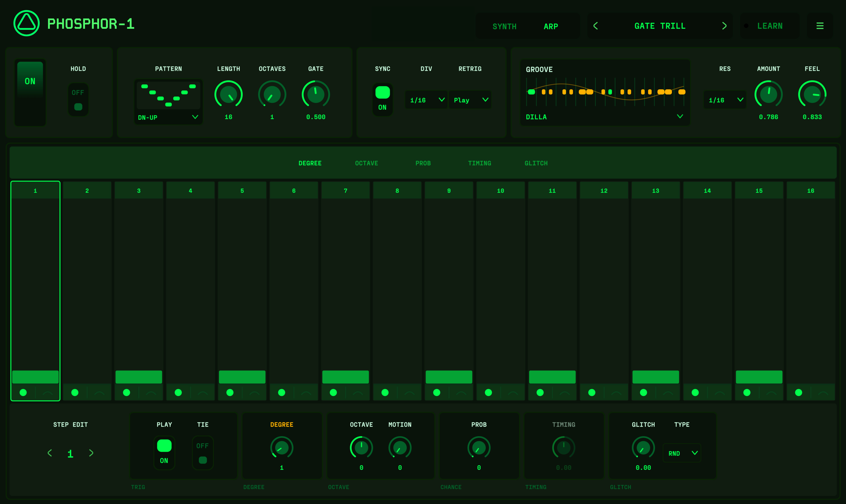Select step 1 header
Image resolution: width=846 pixels, height=504 pixels.
click(35, 191)
